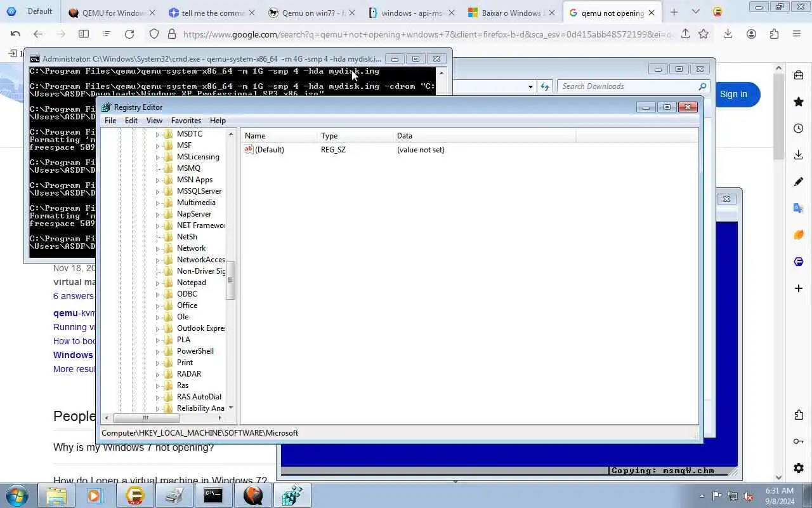Viewport: 812px width, 508px height.
Task: Click the volume tray icon
Action: (748, 496)
